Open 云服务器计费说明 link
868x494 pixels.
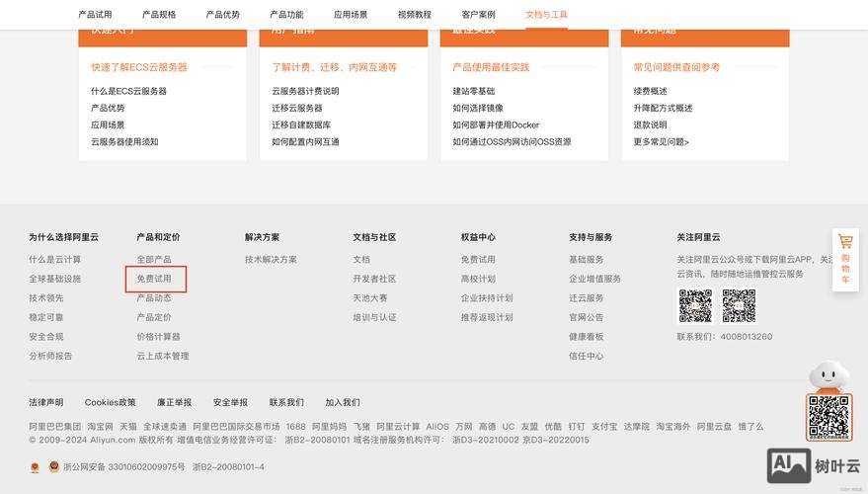pyautogui.click(x=305, y=91)
